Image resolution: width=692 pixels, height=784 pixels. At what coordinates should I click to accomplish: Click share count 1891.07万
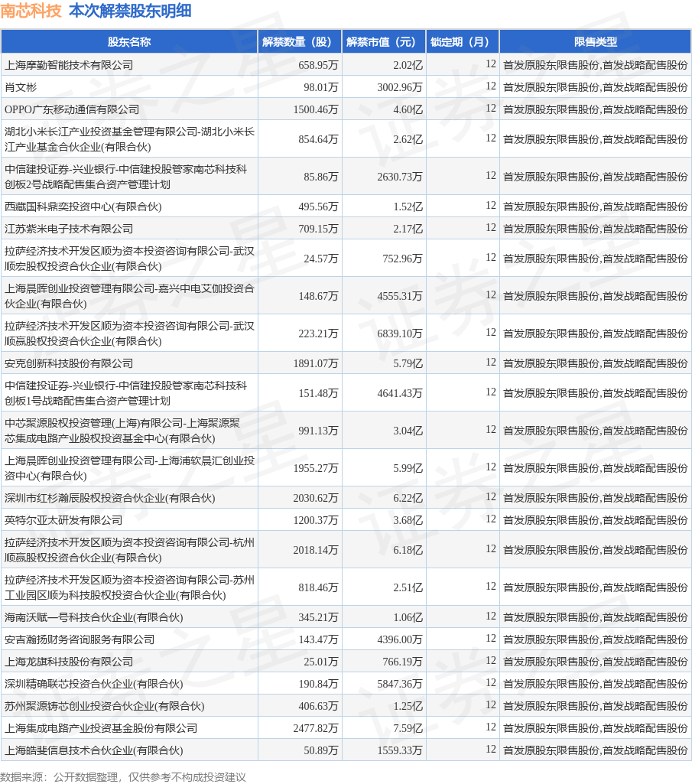click(316, 363)
